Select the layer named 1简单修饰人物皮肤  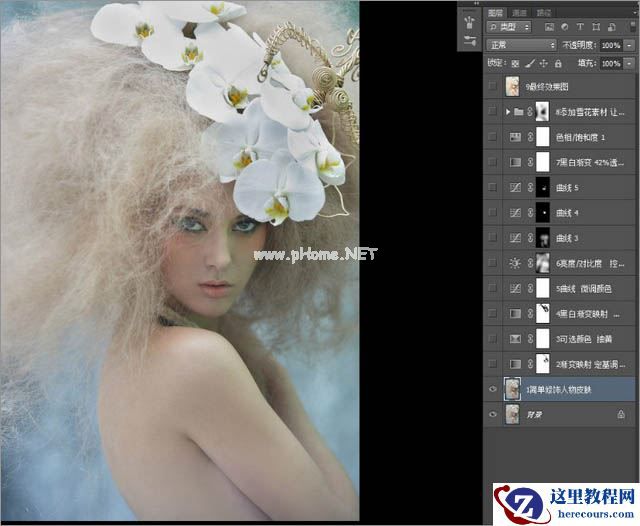[x=558, y=390]
